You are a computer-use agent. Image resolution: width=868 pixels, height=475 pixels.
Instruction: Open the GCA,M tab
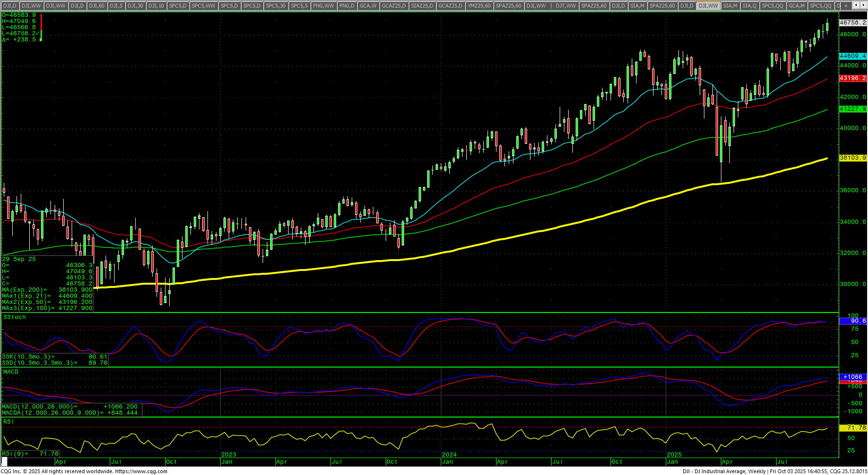click(796, 6)
